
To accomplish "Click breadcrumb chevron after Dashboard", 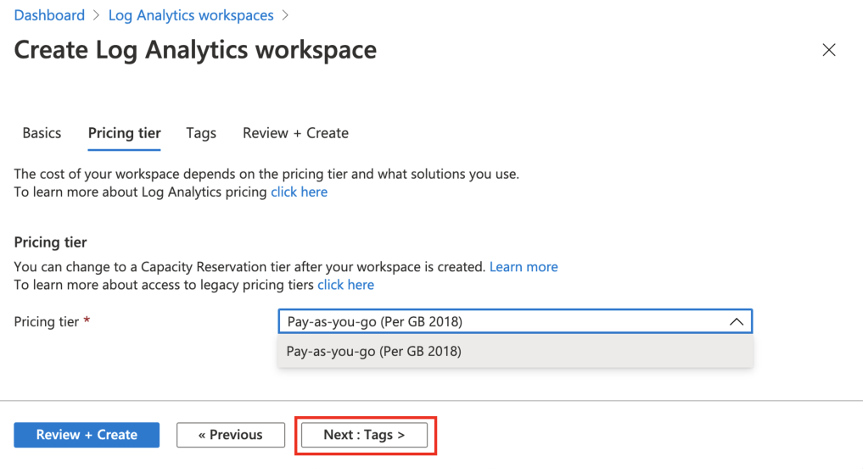I will tap(96, 16).
